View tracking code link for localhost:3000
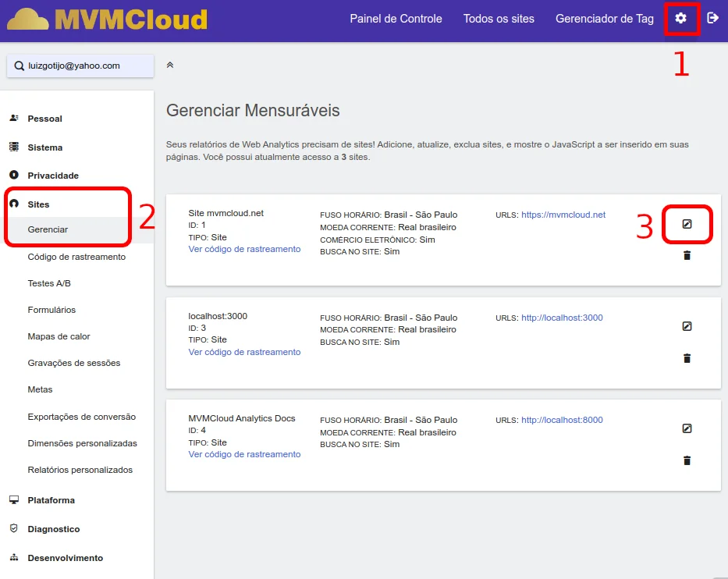Image resolution: width=728 pixels, height=579 pixels. (x=244, y=352)
